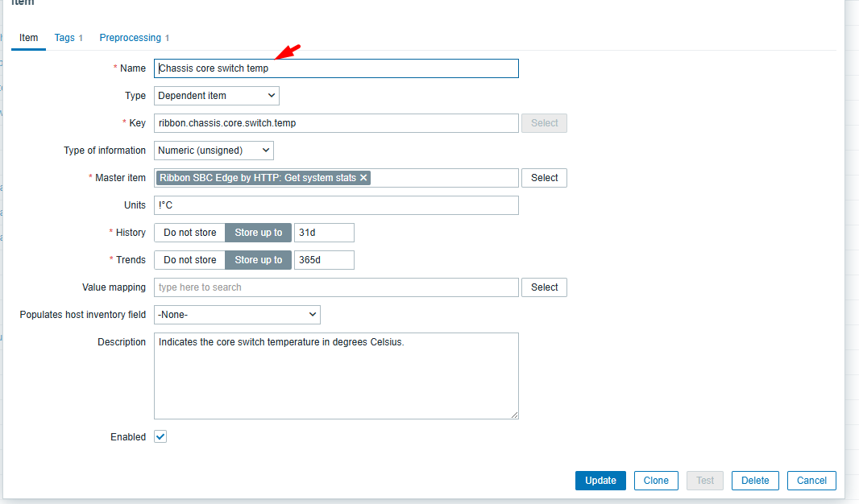Clone this item

pyautogui.click(x=656, y=481)
